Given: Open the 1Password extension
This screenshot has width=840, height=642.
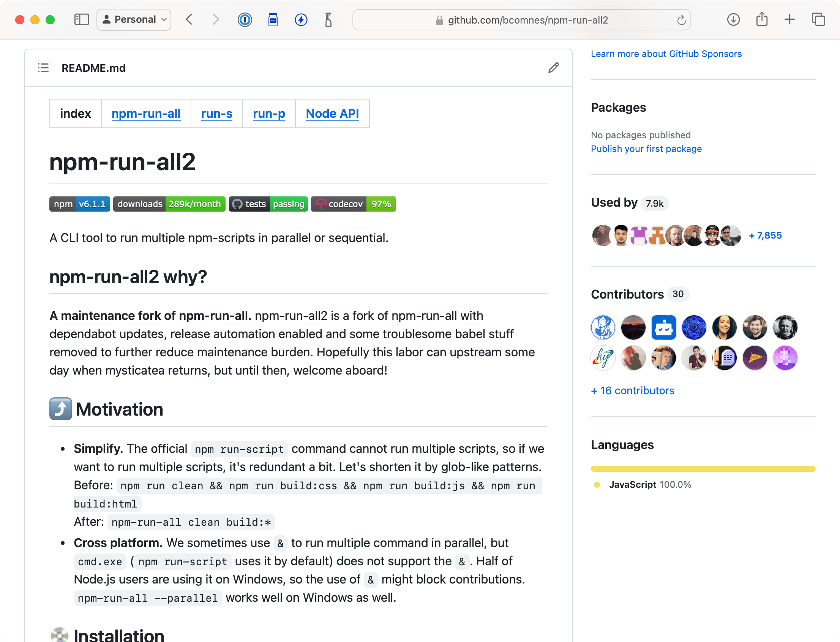Looking at the screenshot, I should [x=245, y=19].
